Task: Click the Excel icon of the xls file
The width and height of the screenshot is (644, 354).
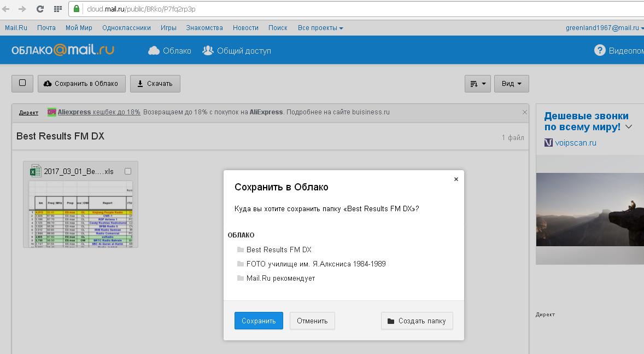Action: tap(36, 171)
